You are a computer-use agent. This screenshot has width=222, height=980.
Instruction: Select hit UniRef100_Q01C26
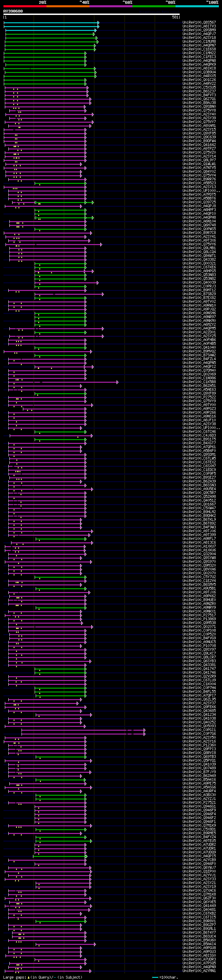pos(199,80)
